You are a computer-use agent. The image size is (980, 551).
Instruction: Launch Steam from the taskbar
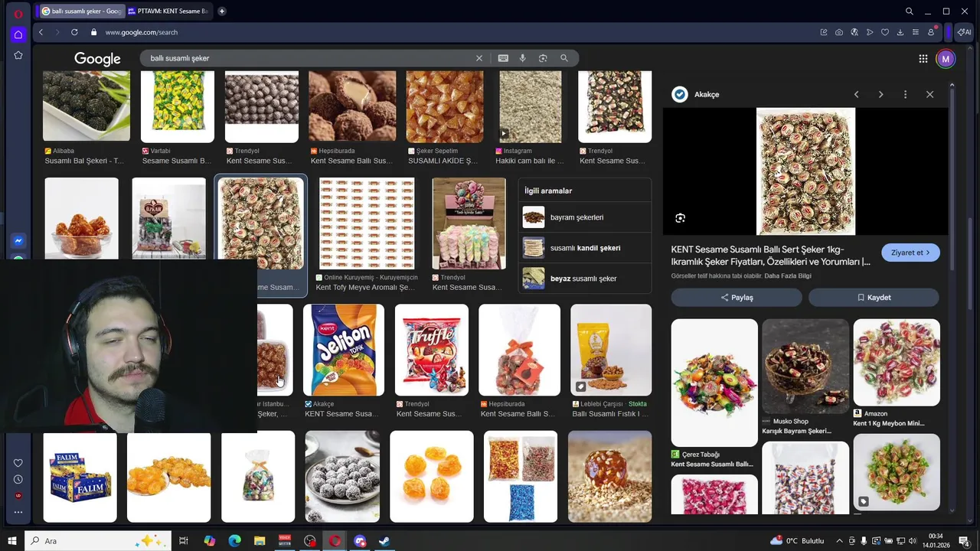384,541
